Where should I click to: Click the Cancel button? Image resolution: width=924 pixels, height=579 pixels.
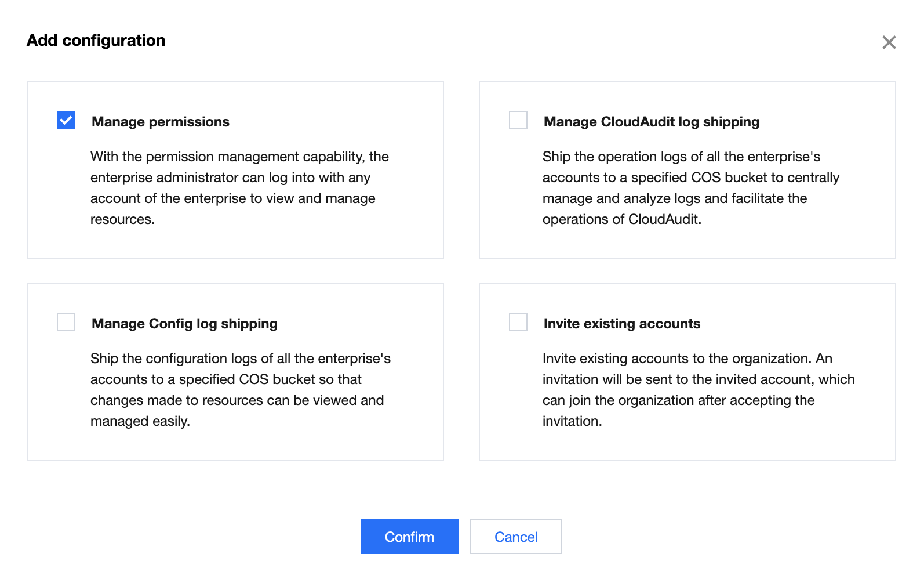(515, 537)
